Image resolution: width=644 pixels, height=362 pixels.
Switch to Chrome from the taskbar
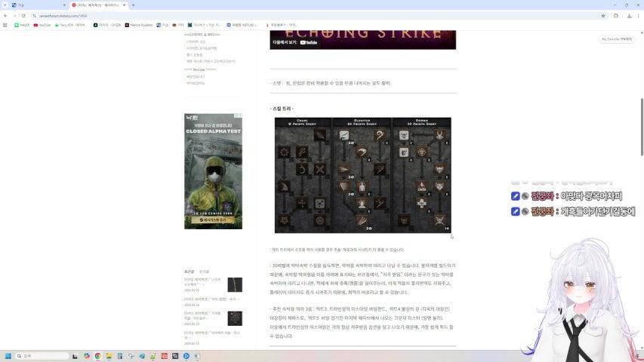(x=97, y=356)
